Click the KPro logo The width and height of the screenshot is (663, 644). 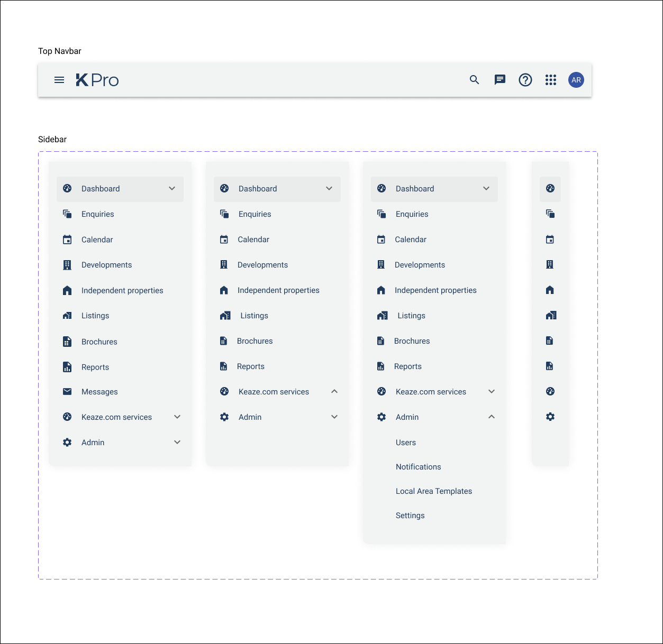click(x=97, y=80)
